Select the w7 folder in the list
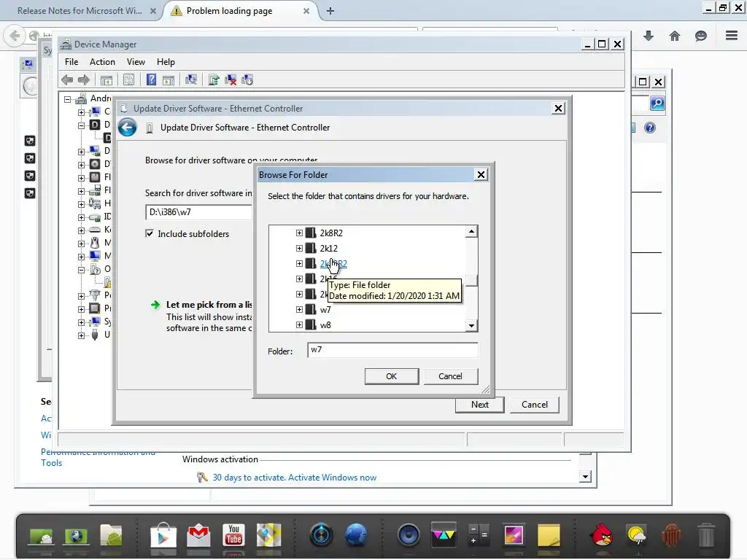 coord(325,309)
